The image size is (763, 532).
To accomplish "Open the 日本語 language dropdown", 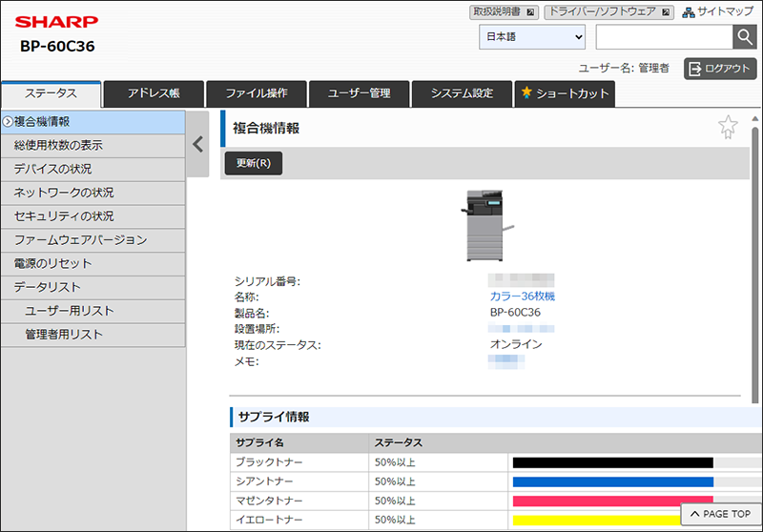I will pyautogui.click(x=532, y=37).
